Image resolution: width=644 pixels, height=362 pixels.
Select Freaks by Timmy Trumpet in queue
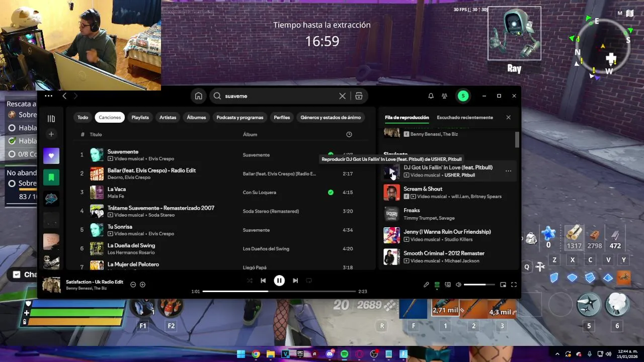pyautogui.click(x=448, y=214)
